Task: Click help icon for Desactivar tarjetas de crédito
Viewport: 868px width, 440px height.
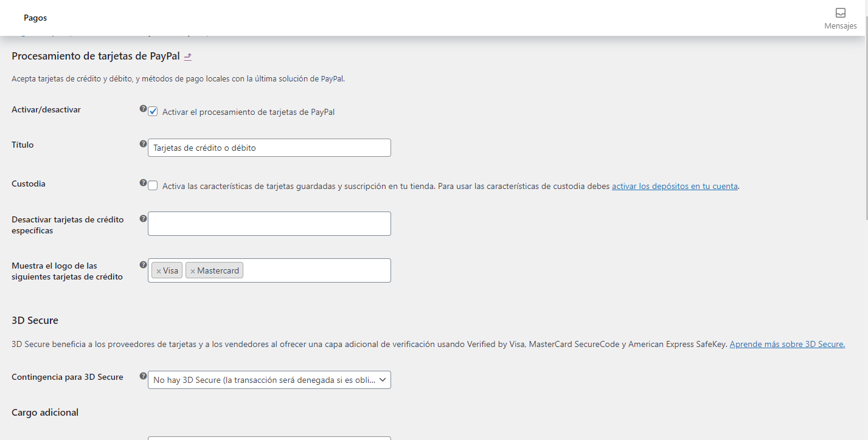Action: click(143, 218)
